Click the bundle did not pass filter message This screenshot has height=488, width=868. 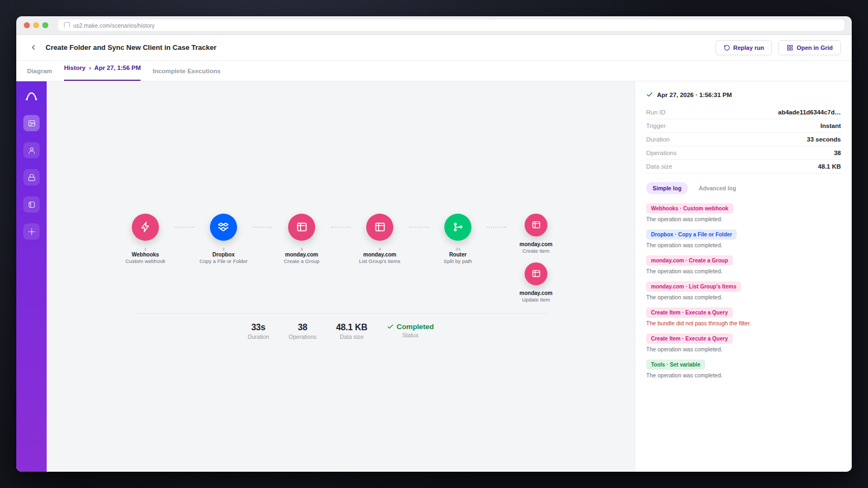(x=698, y=323)
